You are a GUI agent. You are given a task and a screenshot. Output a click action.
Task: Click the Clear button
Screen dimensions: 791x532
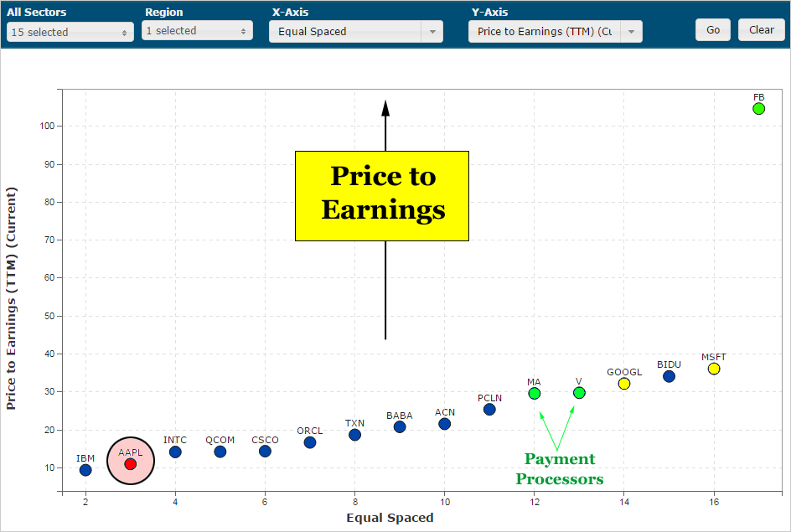tap(761, 30)
